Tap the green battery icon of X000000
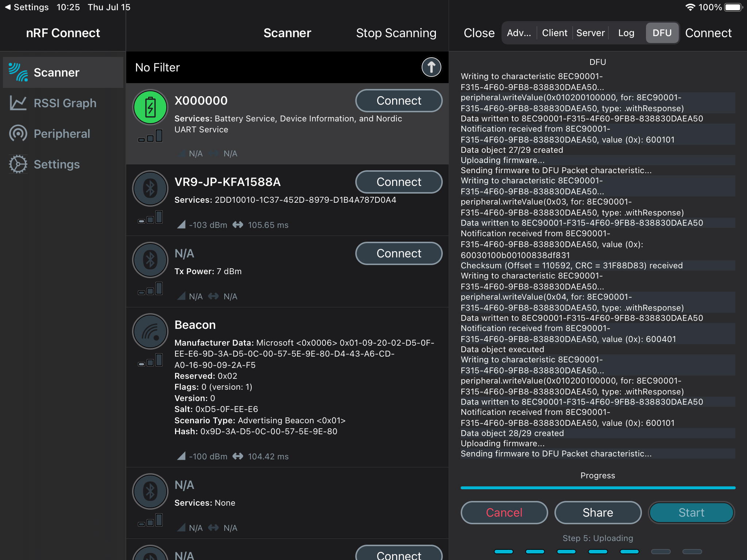This screenshot has height=560, width=747. tap(150, 108)
